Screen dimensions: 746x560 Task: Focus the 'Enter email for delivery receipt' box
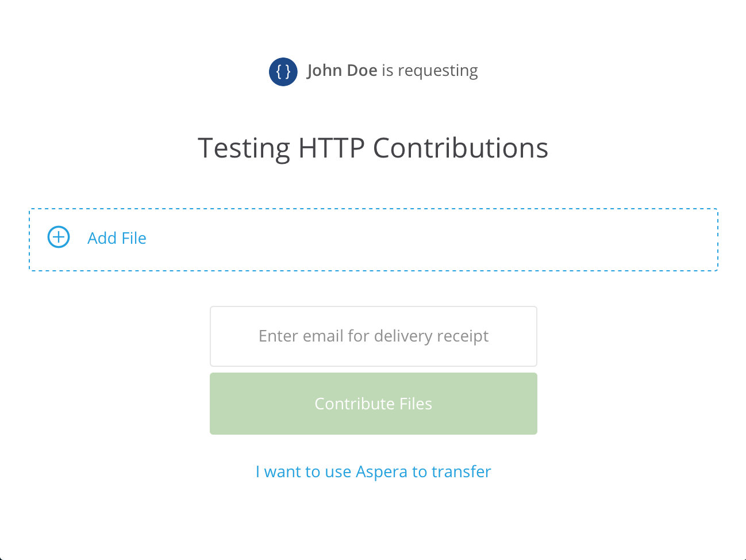pyautogui.click(x=373, y=336)
